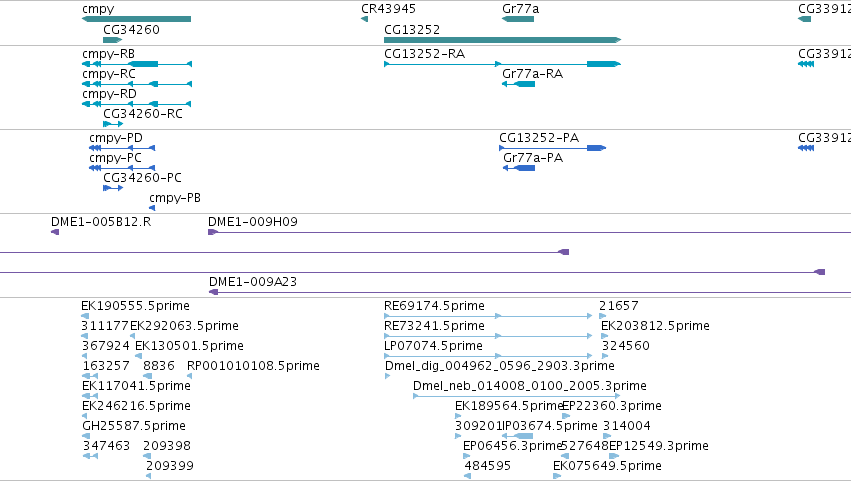Click the CG13252 gene span bar
This screenshot has width=851, height=481.
(x=503, y=40)
